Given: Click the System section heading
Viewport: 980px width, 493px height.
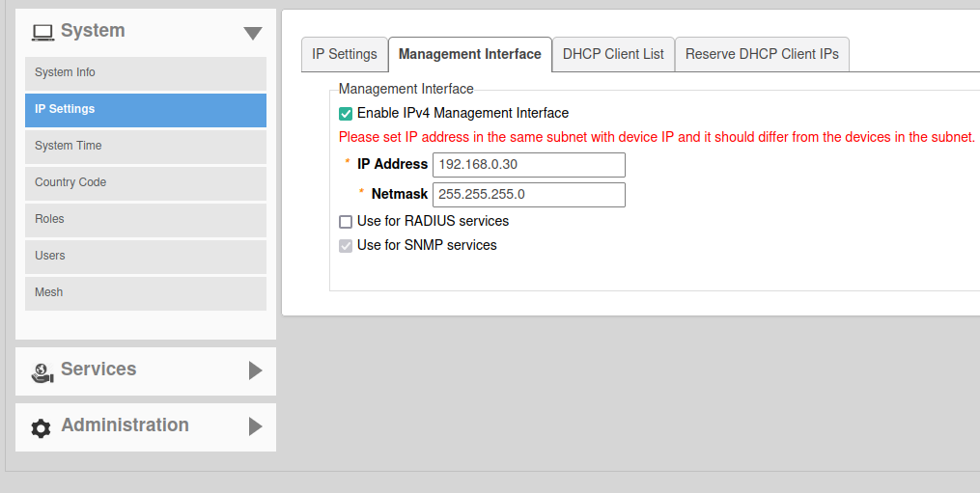Looking at the screenshot, I should 93,31.
